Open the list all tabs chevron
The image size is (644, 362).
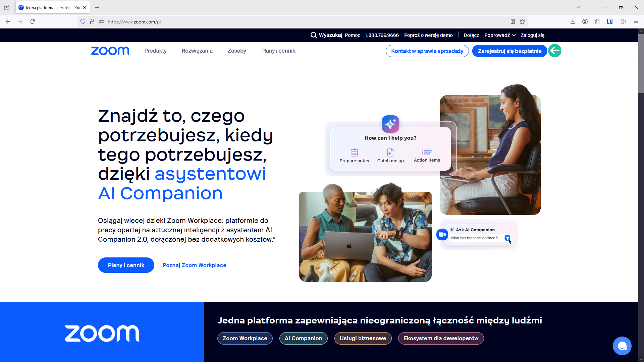577,7
